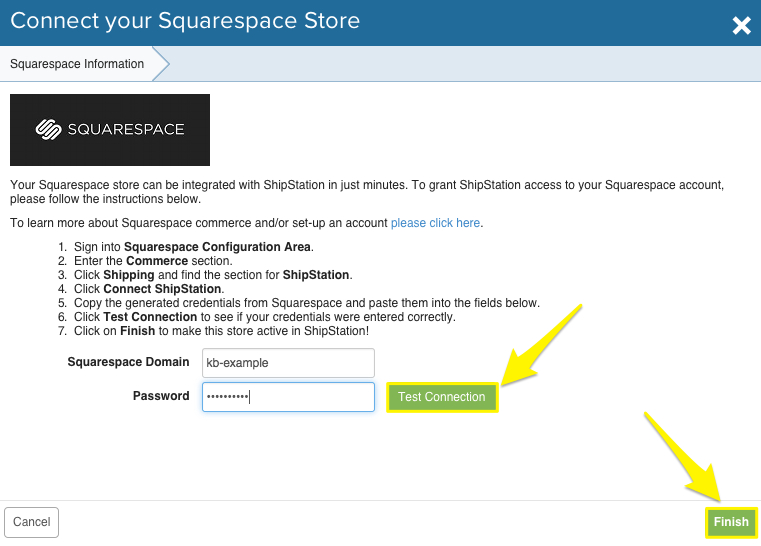This screenshot has height=546, width=761.
Task: Click the Squarespace Domain field label
Action: [x=128, y=363]
